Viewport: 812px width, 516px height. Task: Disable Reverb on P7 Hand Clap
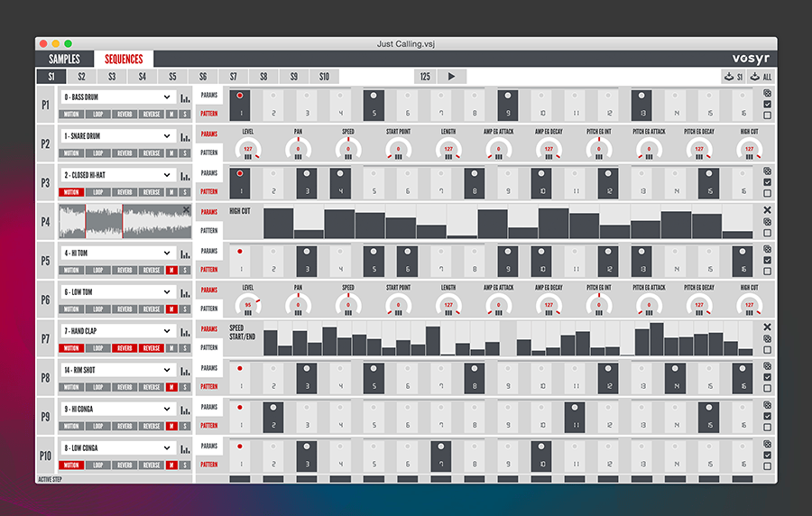(125, 348)
